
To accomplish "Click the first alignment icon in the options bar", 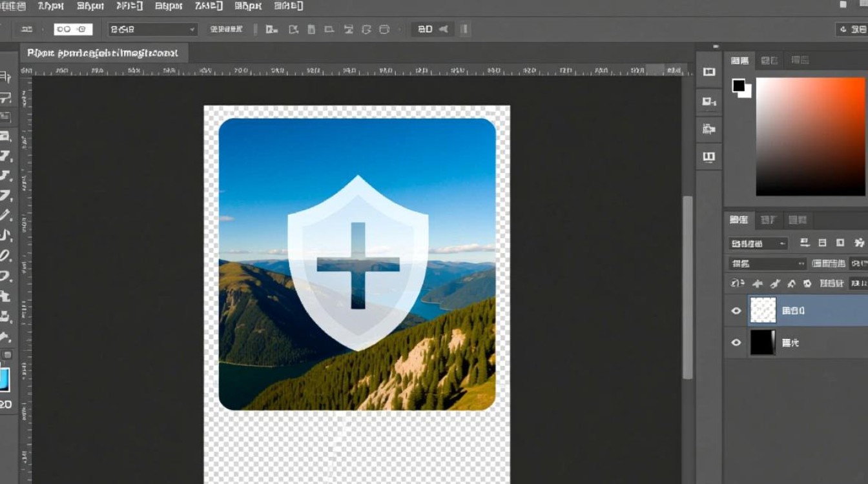I will [272, 29].
